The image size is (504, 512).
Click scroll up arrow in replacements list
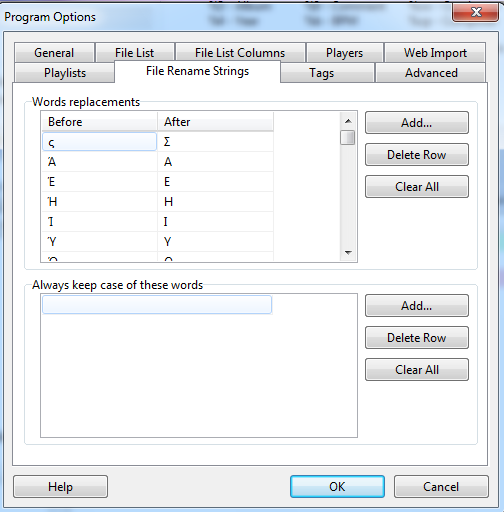pyautogui.click(x=348, y=121)
